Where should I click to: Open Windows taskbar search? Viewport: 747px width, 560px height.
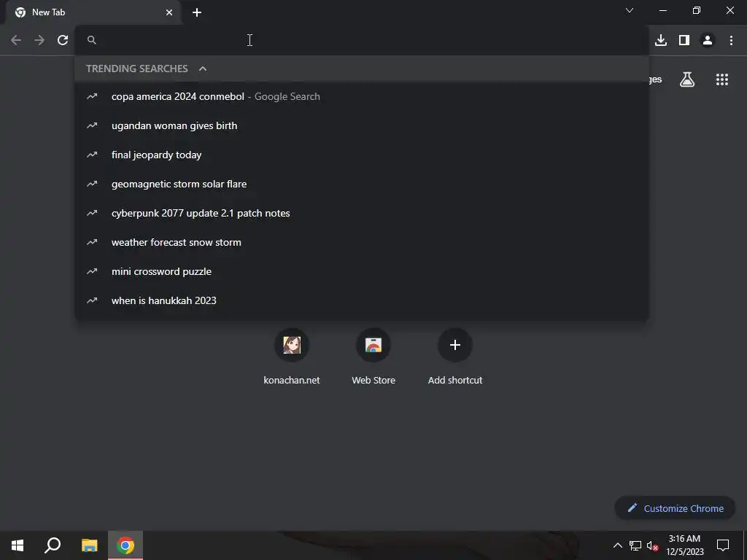coord(53,545)
